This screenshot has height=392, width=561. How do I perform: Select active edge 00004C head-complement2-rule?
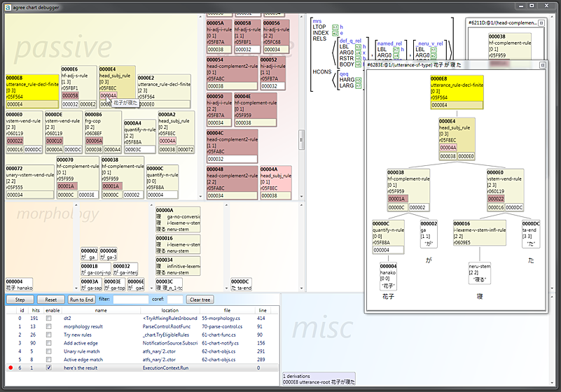point(232,146)
